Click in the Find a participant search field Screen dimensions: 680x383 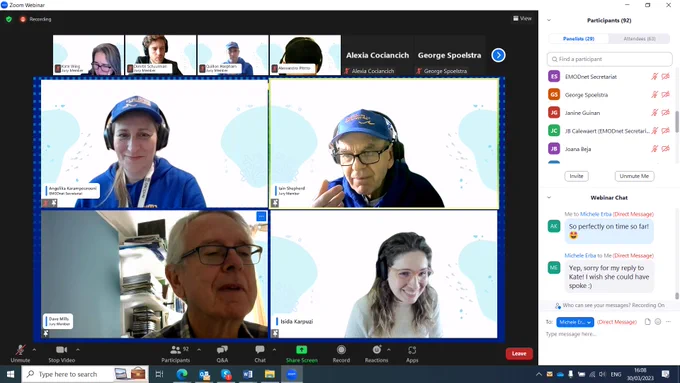click(609, 59)
